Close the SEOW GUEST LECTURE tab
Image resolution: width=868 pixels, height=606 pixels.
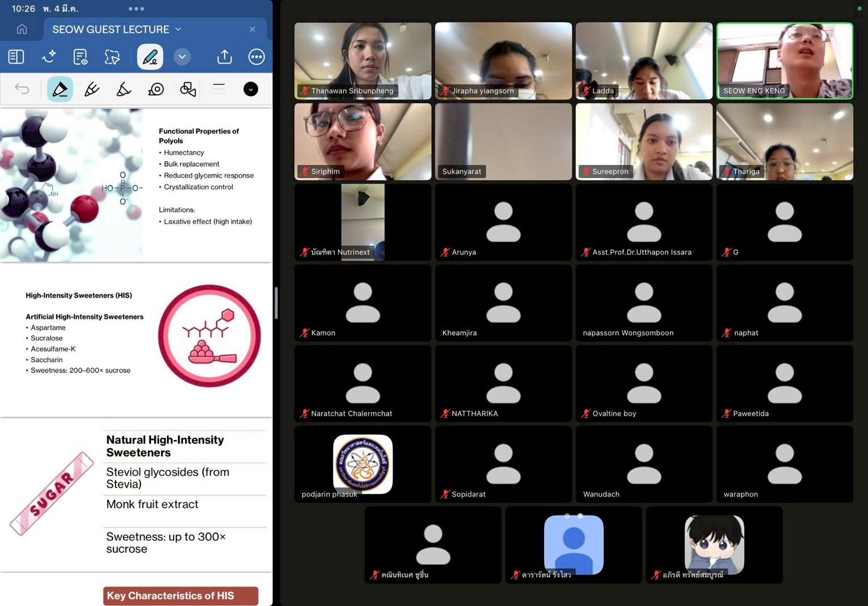(252, 29)
